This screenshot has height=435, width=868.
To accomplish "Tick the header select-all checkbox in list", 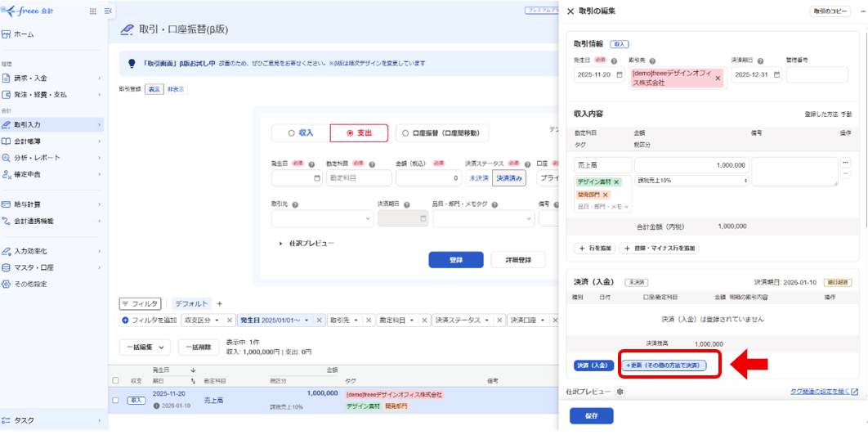I will [116, 381].
